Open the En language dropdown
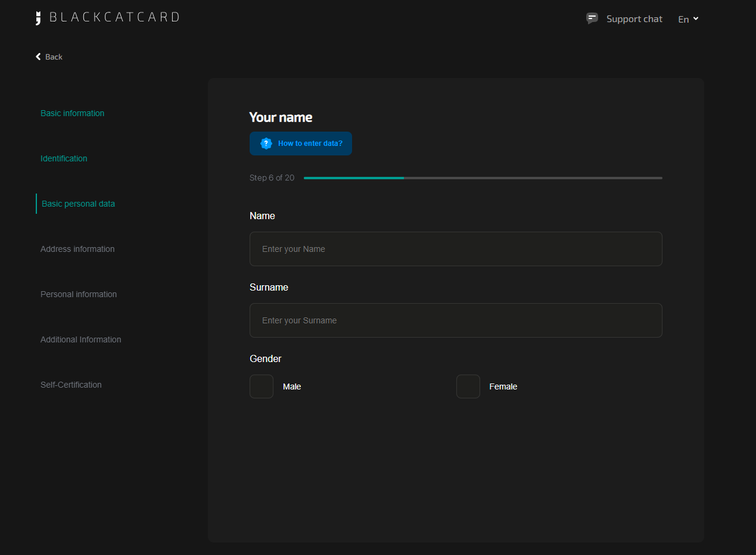The image size is (756, 555). coord(688,19)
